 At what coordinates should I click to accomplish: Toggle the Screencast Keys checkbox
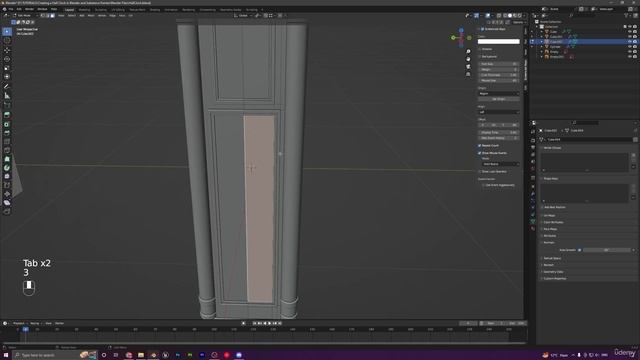482,29
